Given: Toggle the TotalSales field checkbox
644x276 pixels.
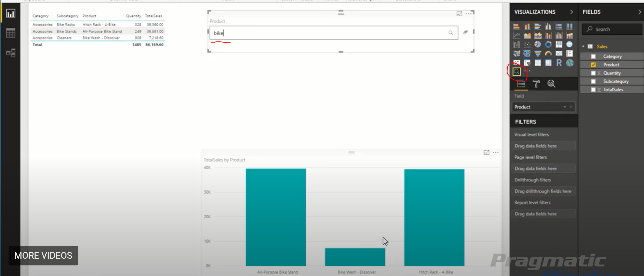Looking at the screenshot, I should 593,90.
